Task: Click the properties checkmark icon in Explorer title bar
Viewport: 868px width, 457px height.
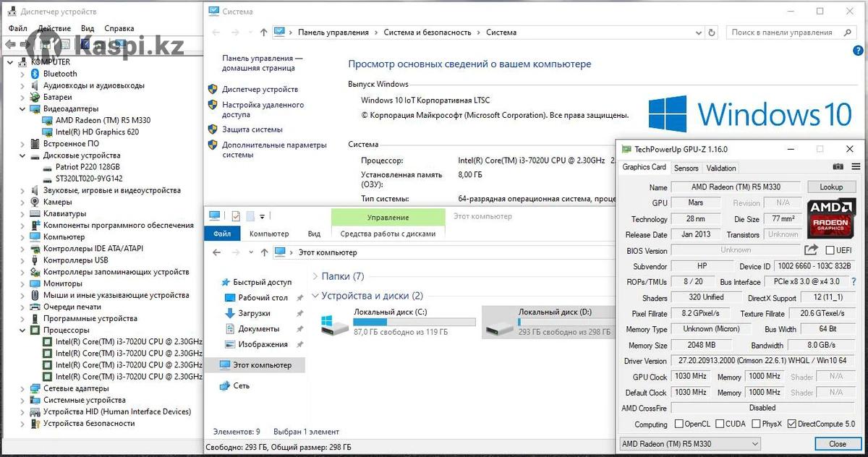Action: click(236, 216)
